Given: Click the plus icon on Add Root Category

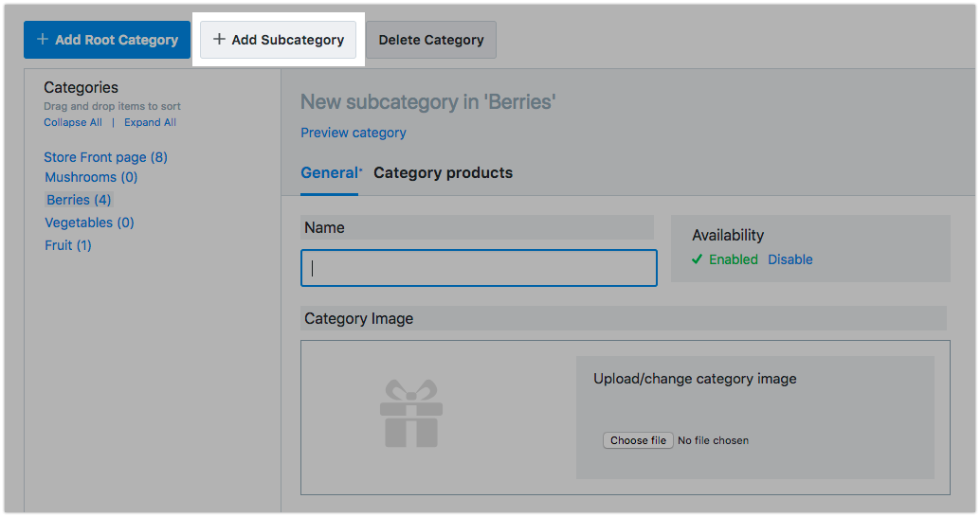Looking at the screenshot, I should 42,40.
